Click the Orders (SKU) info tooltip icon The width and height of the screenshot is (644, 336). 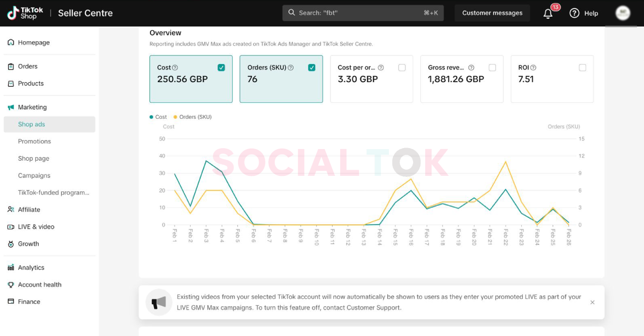291,68
